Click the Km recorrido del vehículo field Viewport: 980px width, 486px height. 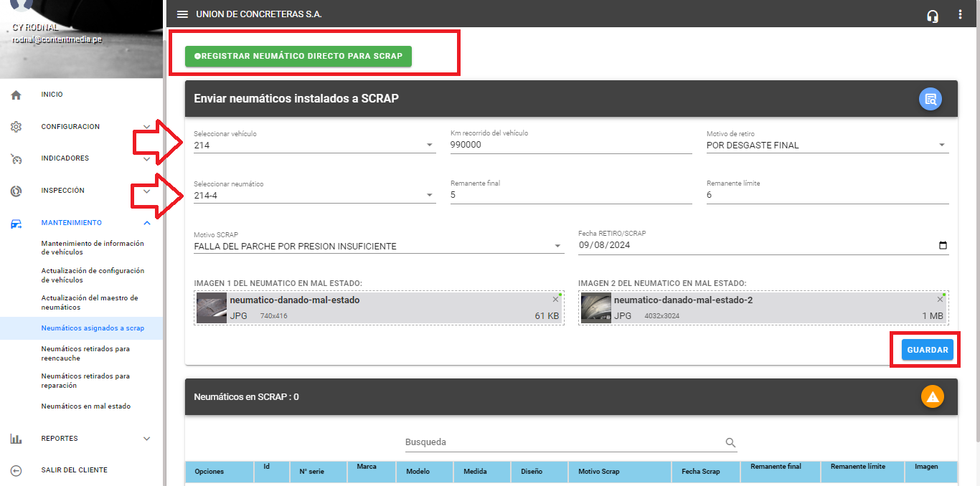pos(570,145)
